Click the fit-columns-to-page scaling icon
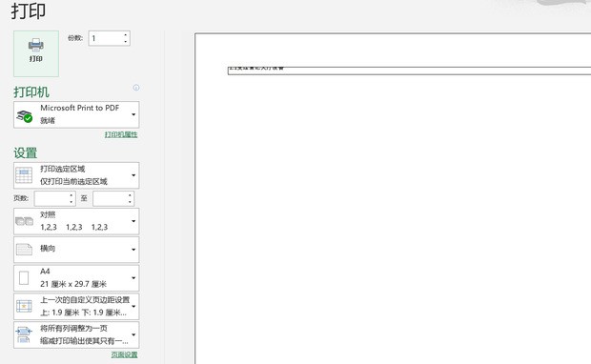591x364 pixels. [x=24, y=335]
